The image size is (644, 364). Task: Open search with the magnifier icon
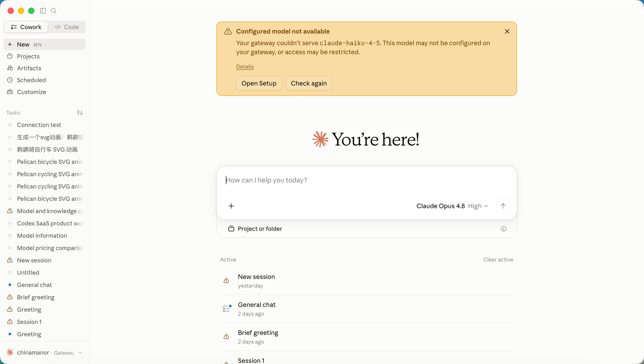coord(54,11)
